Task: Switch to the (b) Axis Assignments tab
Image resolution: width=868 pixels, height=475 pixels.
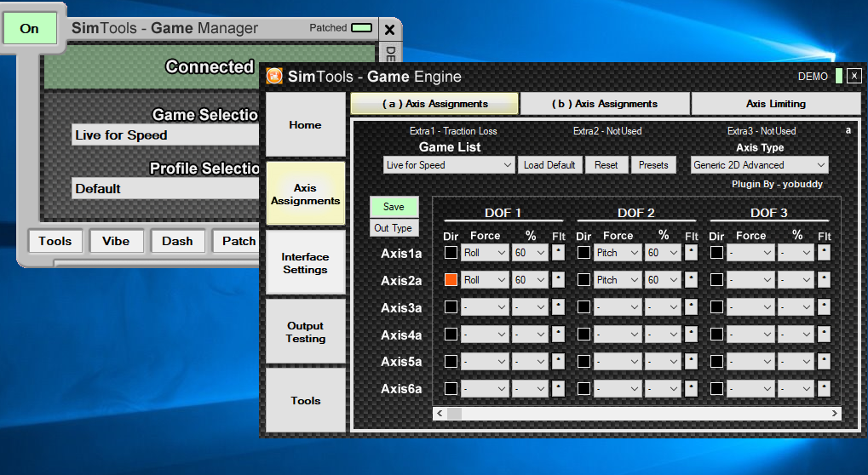Action: click(605, 103)
